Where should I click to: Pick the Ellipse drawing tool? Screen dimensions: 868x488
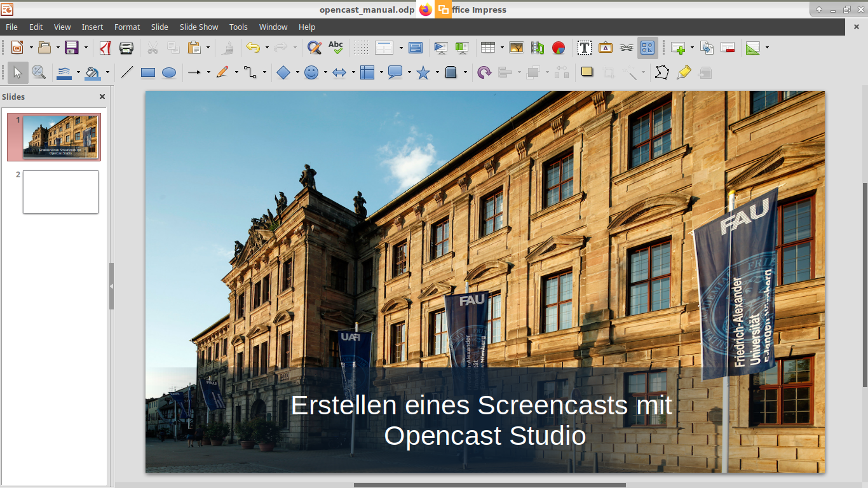click(169, 72)
